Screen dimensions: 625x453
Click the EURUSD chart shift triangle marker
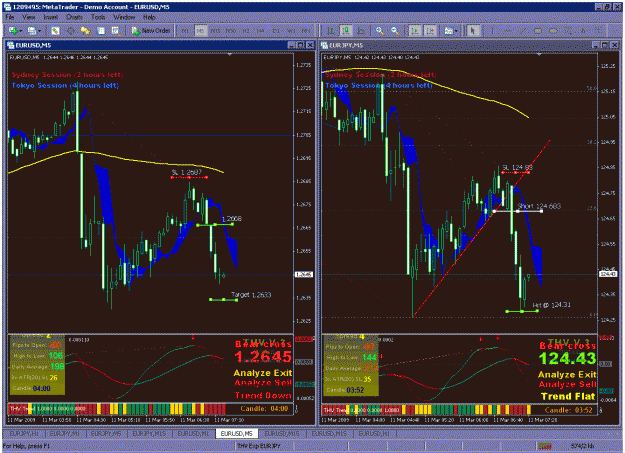(230, 54)
